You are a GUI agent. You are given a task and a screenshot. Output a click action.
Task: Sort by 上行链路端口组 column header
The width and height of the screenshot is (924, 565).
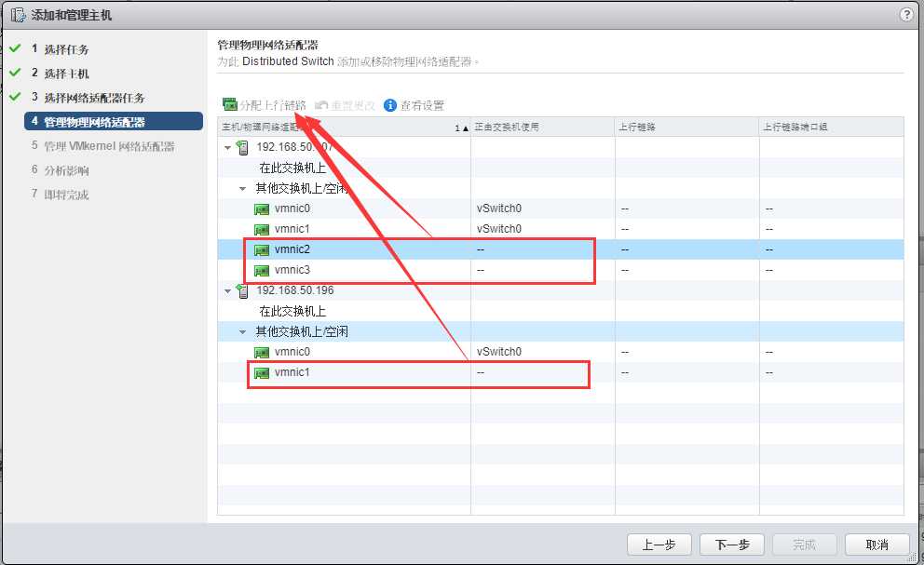click(832, 127)
